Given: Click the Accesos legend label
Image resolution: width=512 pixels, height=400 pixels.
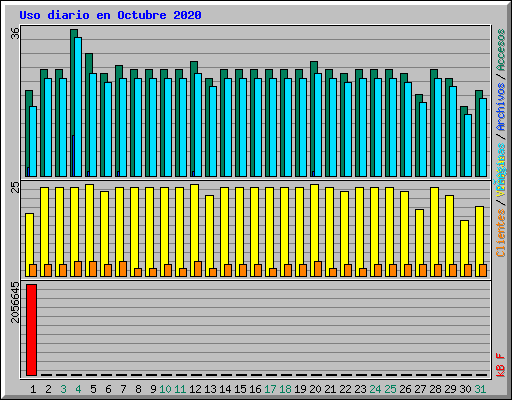Looking at the screenshot, I should pyautogui.click(x=501, y=50).
